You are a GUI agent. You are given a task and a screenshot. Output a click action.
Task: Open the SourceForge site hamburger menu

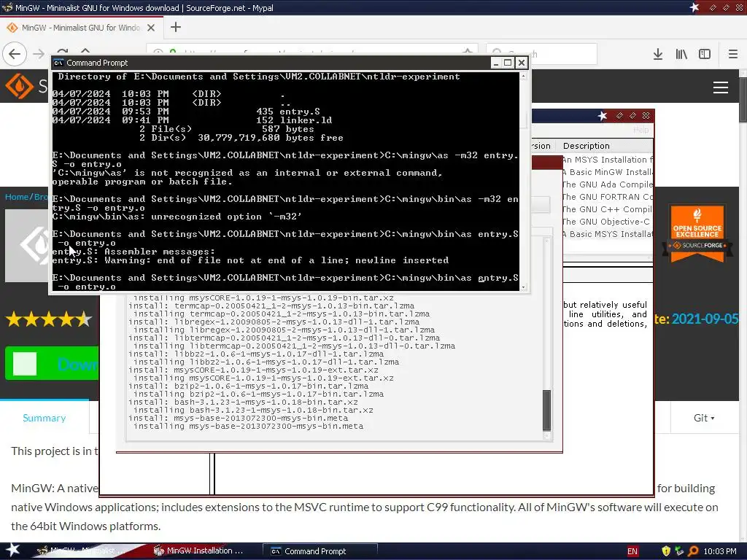pyautogui.click(x=720, y=87)
